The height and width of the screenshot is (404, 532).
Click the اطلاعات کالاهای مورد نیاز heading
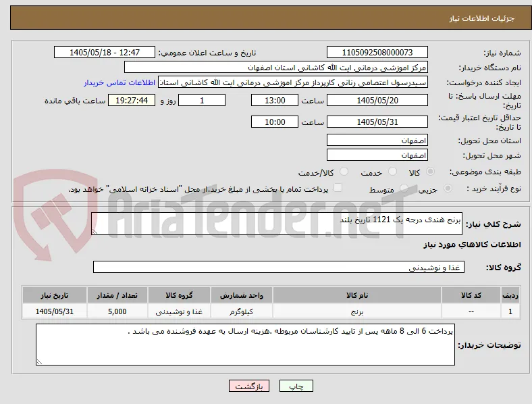pyautogui.click(x=472, y=245)
